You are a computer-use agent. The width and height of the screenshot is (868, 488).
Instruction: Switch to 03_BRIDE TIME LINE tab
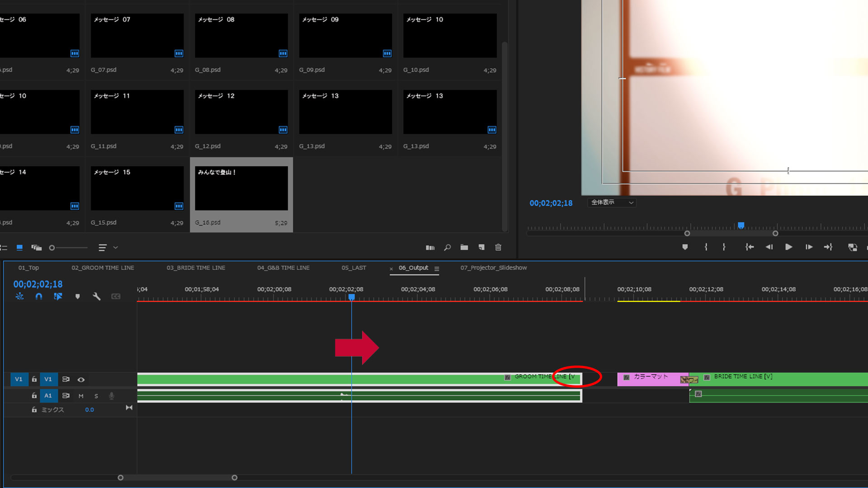(196, 268)
